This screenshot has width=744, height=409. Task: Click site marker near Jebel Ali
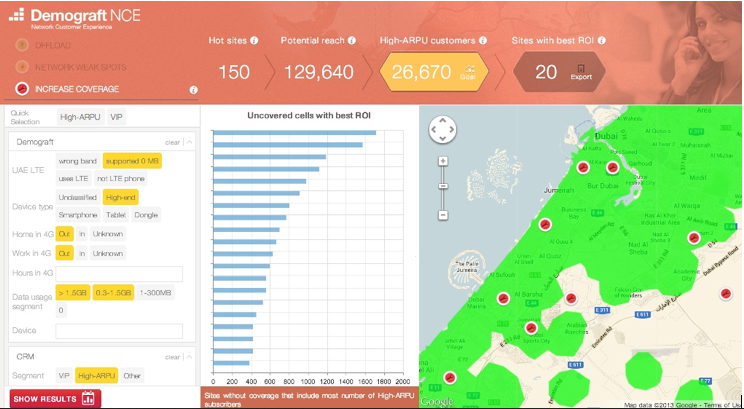(x=449, y=378)
